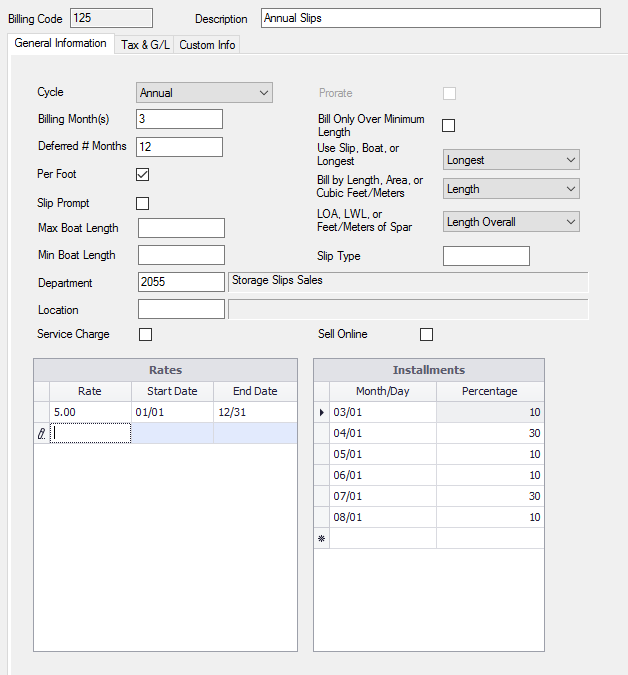Click the new-row asterisk in Installments
Screen dimensions: 628x675
click(322, 539)
